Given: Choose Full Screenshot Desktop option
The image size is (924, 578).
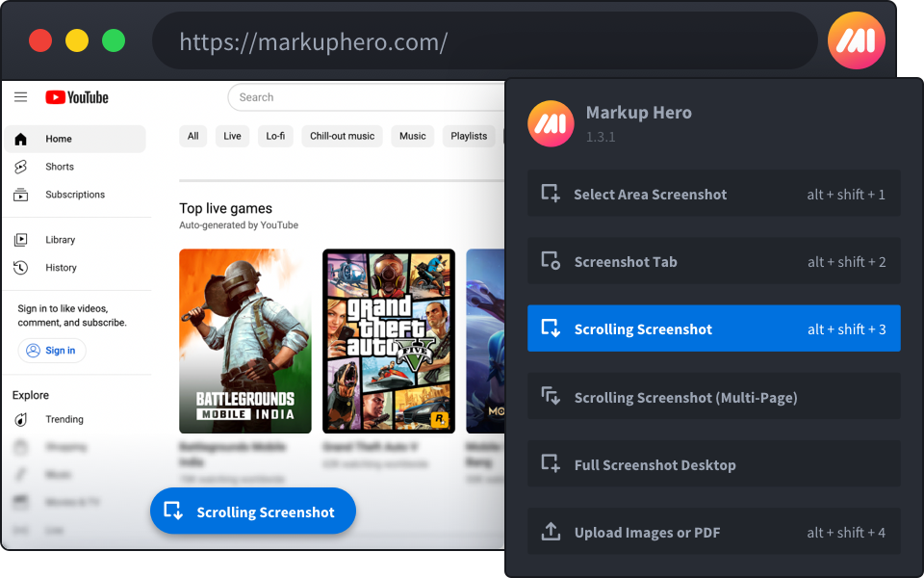Looking at the screenshot, I should coord(713,464).
